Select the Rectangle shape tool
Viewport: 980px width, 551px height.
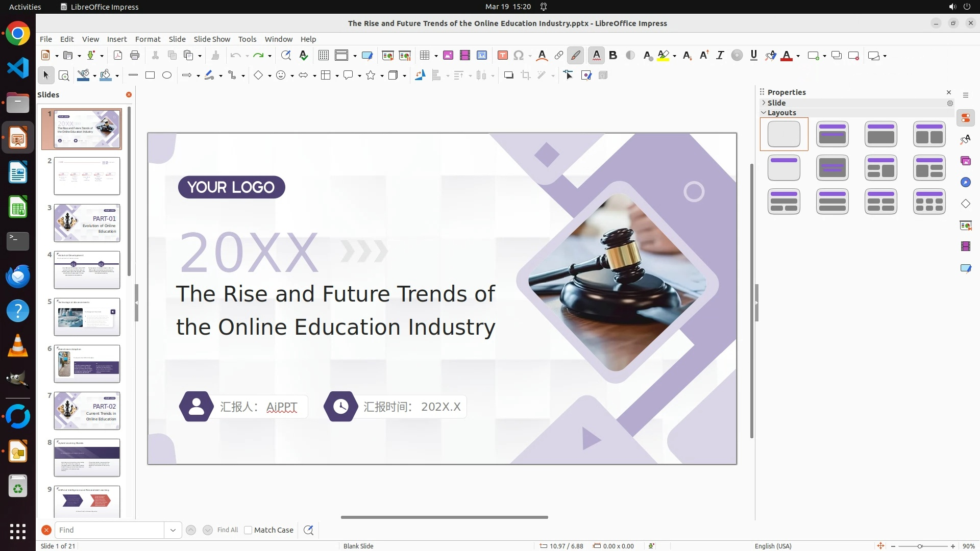[x=150, y=76]
